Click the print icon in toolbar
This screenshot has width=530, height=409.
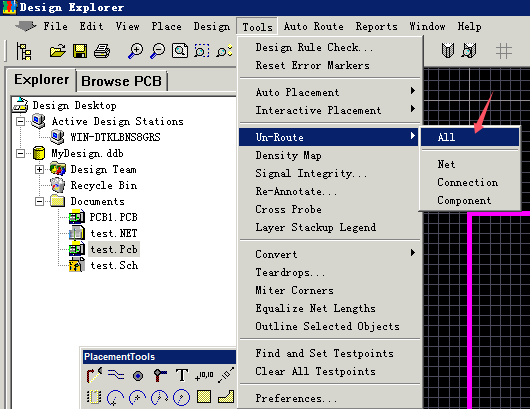click(102, 51)
